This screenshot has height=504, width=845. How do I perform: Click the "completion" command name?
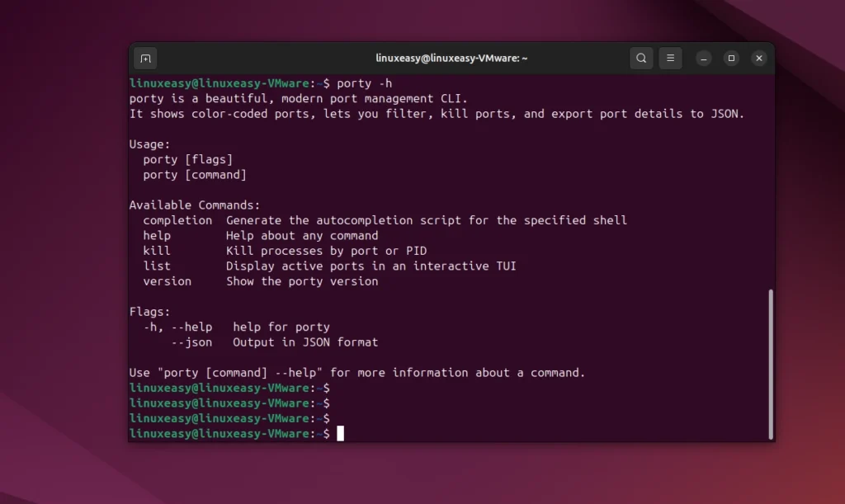pyautogui.click(x=177, y=220)
